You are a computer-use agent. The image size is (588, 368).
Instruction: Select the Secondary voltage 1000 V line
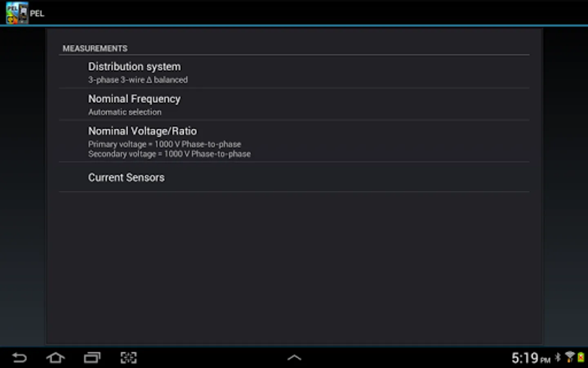[169, 154]
